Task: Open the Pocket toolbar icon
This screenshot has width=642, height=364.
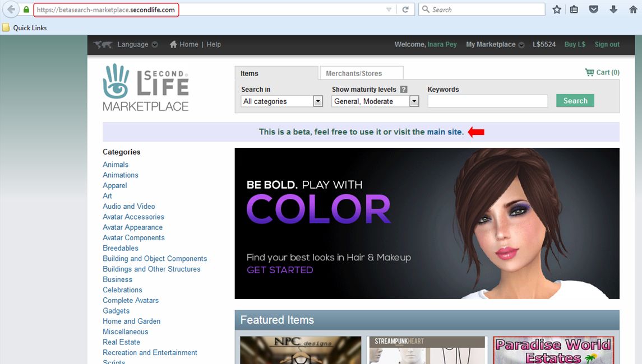Action: point(594,10)
